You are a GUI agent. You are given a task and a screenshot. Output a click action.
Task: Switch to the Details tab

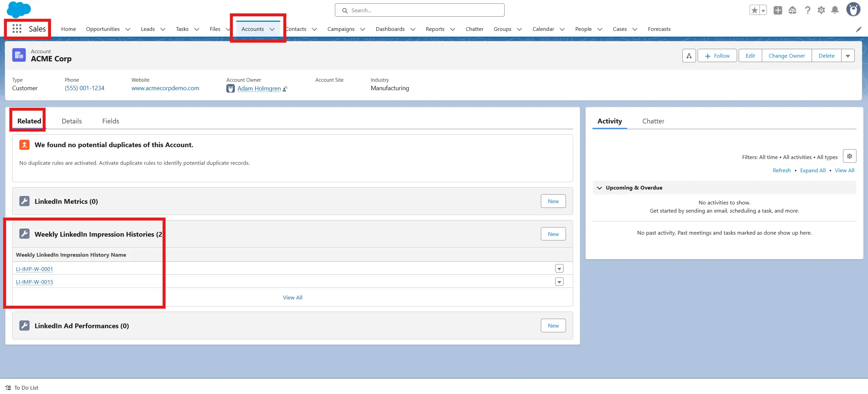(72, 121)
